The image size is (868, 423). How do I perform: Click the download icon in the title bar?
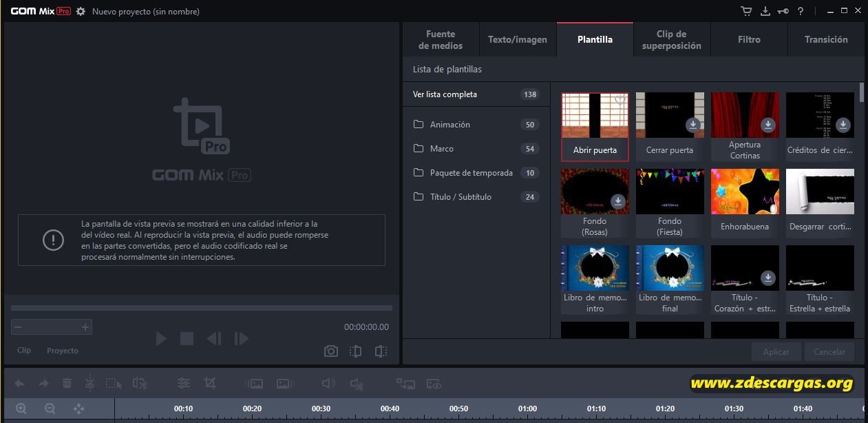click(765, 11)
